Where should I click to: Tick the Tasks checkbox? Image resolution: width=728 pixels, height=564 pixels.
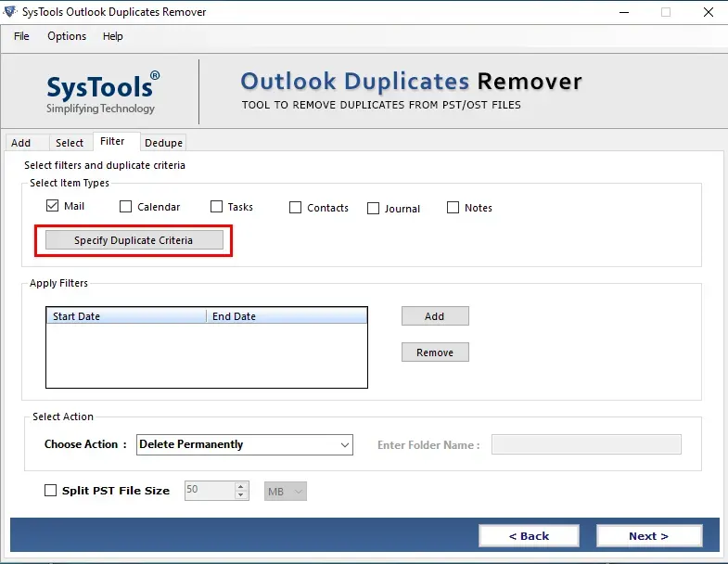(216, 206)
